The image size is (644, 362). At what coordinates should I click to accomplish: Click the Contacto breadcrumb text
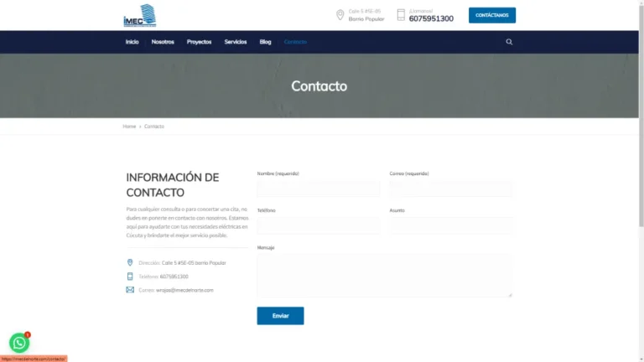(154, 127)
